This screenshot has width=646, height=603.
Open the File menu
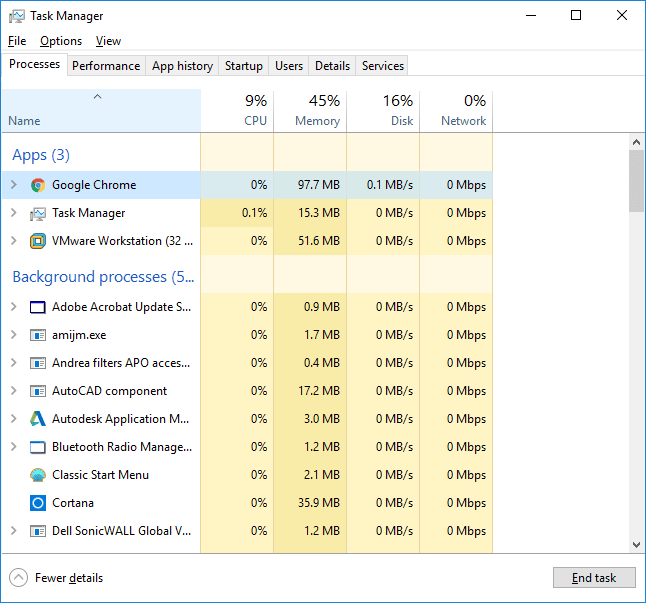tap(17, 41)
